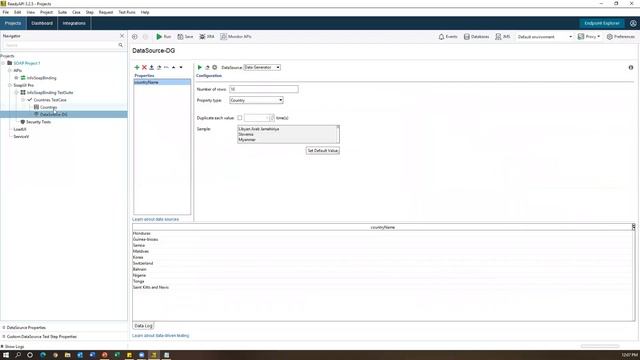Click the Duplicate times spinner arrows
Viewport: 640px width, 360px height.
coord(272,118)
